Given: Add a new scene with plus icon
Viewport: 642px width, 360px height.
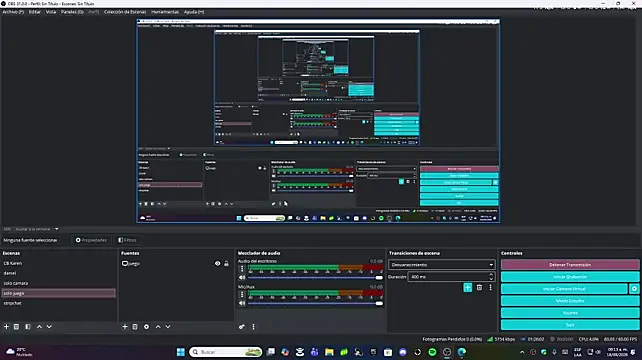Looking at the screenshot, I should point(6,327).
